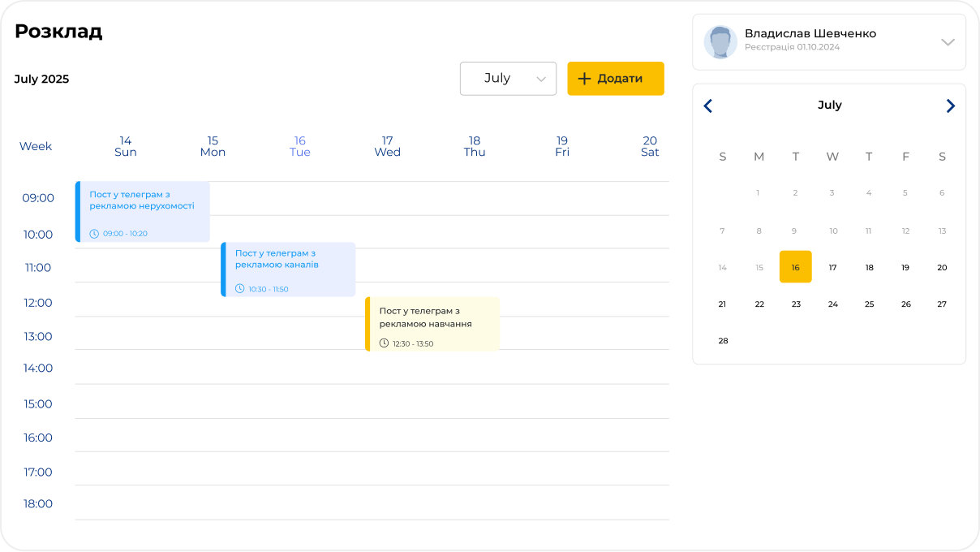The height and width of the screenshot is (552, 980).
Task: Click the plus icon on the Додати button
Action: [584, 79]
